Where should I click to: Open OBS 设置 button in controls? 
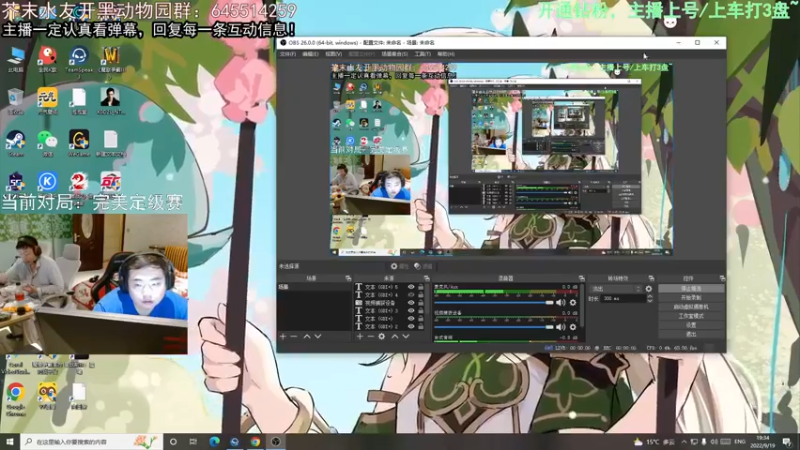691,325
